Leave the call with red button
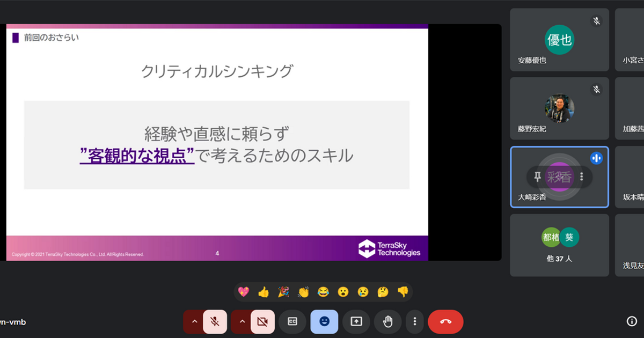The width and height of the screenshot is (644, 338). [445, 321]
